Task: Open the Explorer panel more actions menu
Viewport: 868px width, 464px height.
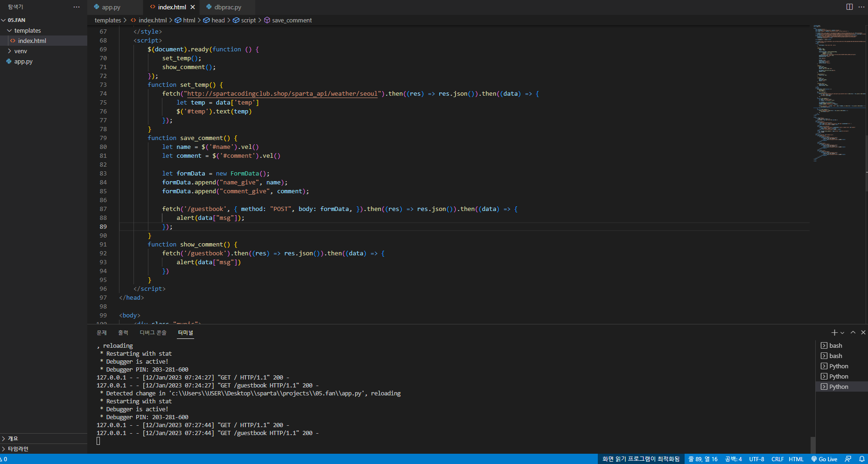Action: (77, 7)
